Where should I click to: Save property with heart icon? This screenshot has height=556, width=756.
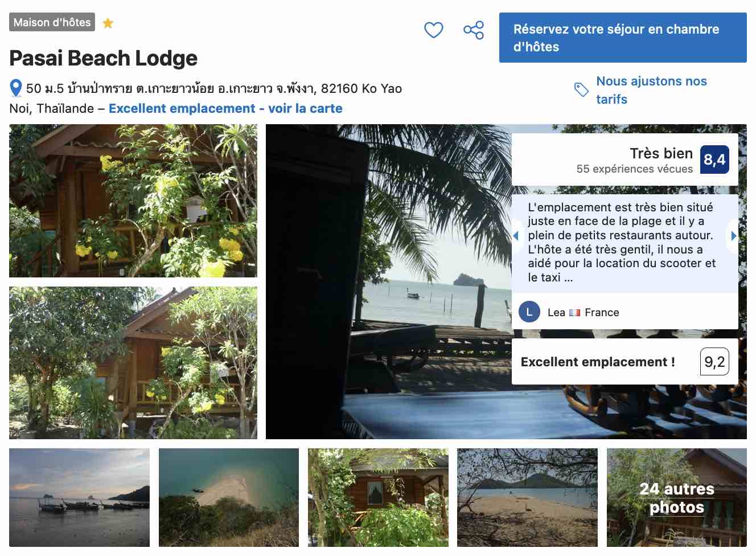[433, 30]
